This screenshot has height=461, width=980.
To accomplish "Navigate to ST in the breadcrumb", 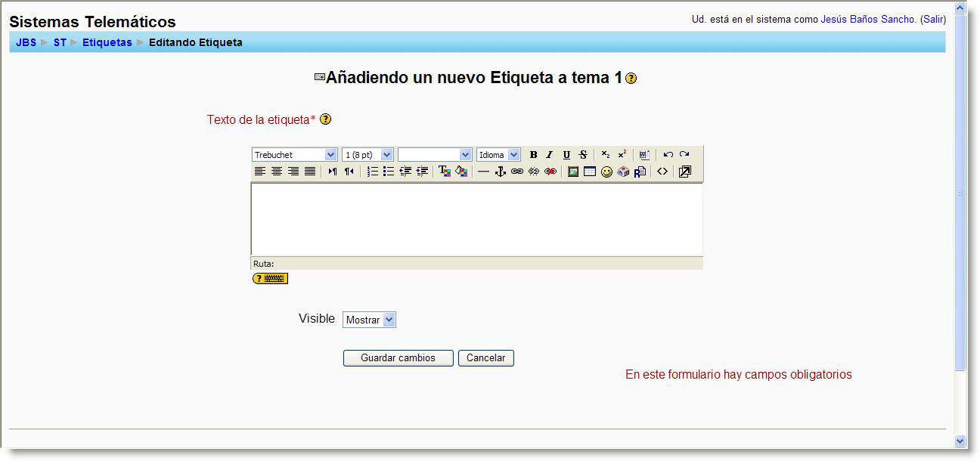I will (60, 42).
